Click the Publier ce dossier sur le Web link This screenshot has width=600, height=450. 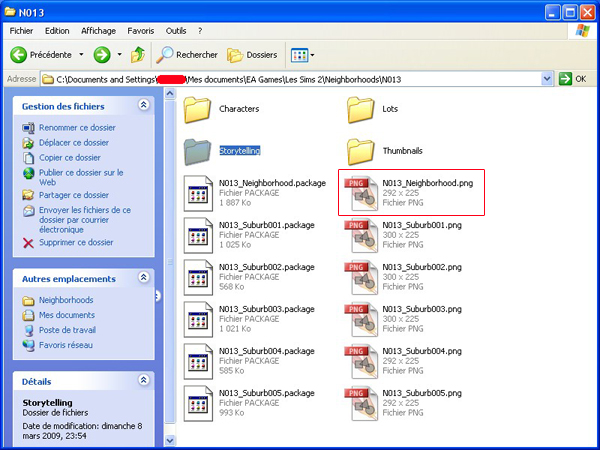point(81,178)
